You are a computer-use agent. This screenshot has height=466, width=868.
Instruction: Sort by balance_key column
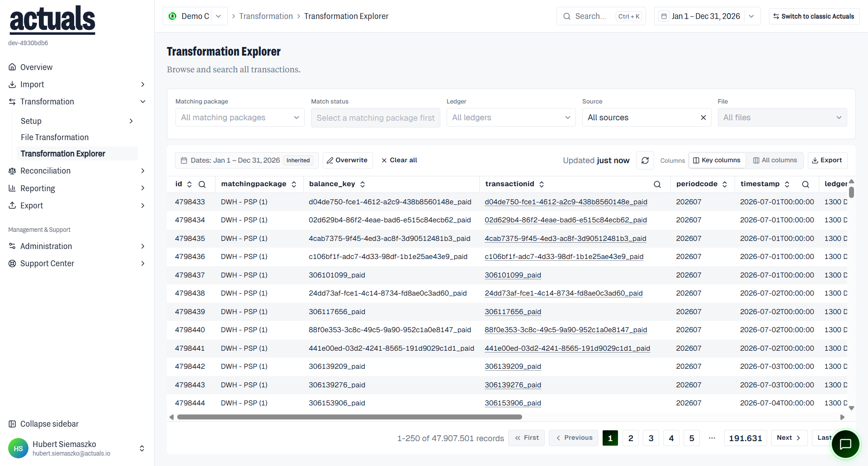click(x=363, y=184)
